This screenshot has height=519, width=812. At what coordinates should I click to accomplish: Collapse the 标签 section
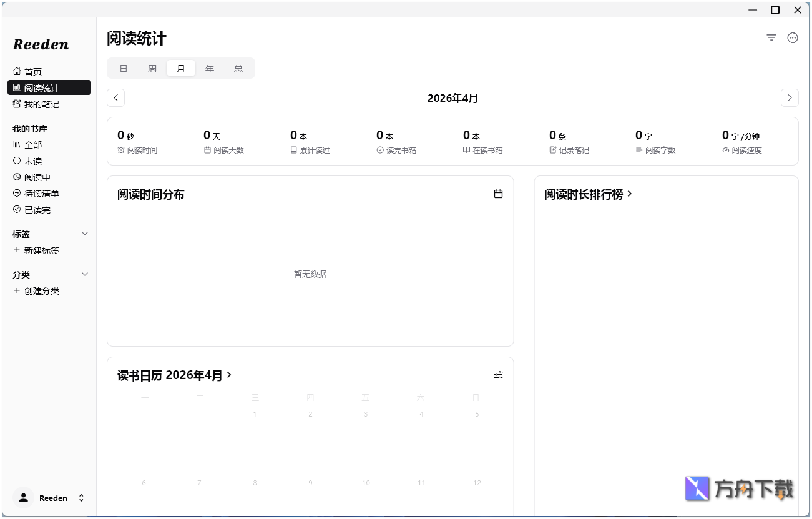[x=85, y=234]
